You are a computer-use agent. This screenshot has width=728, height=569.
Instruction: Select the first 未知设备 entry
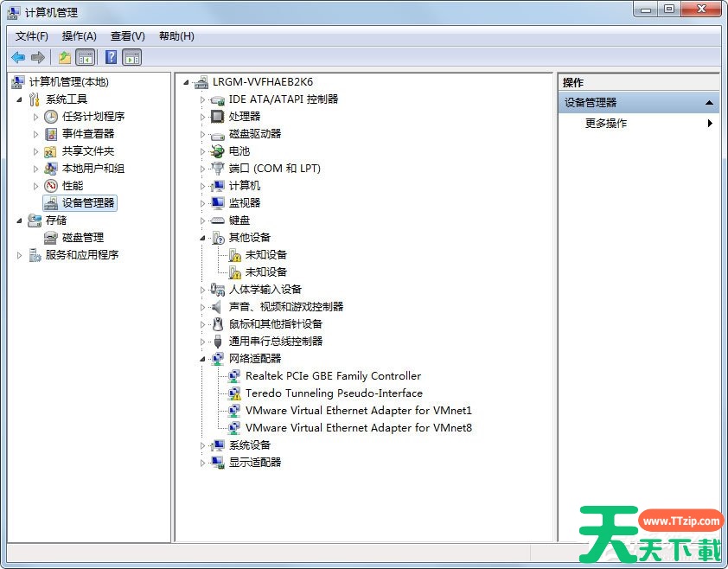266,254
